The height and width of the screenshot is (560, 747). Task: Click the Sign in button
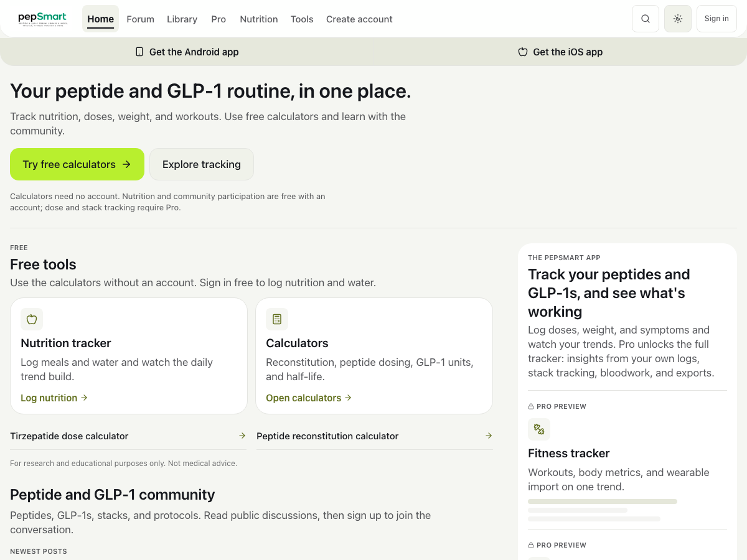(x=716, y=19)
